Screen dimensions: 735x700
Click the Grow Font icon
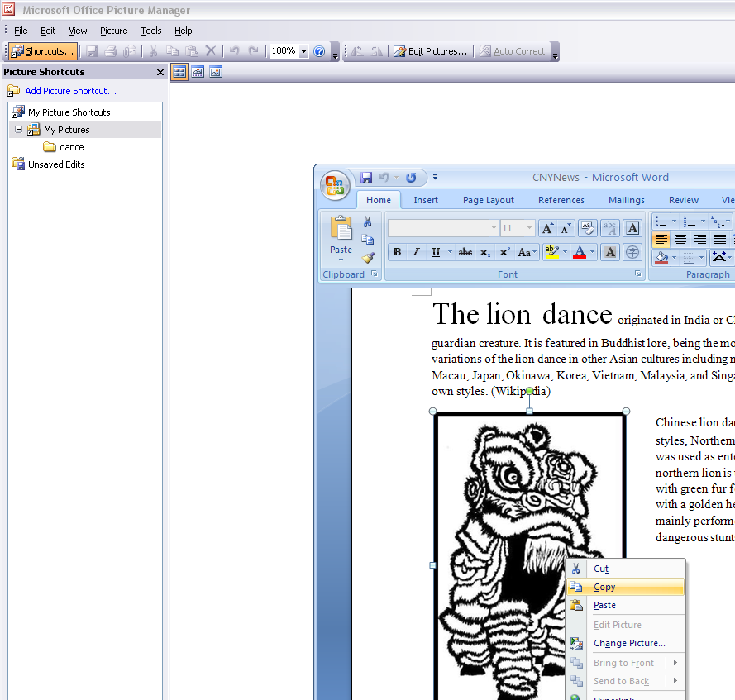click(547, 228)
